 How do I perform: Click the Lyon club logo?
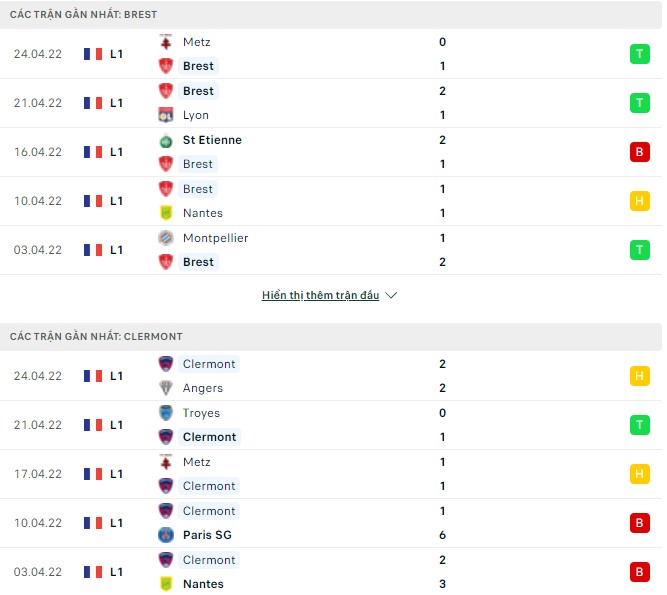point(166,115)
